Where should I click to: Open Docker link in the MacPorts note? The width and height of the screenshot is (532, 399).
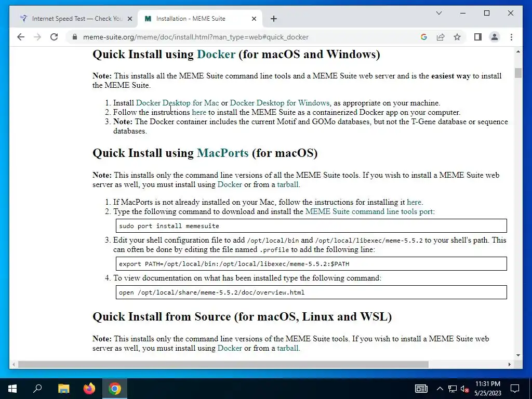[230, 184]
